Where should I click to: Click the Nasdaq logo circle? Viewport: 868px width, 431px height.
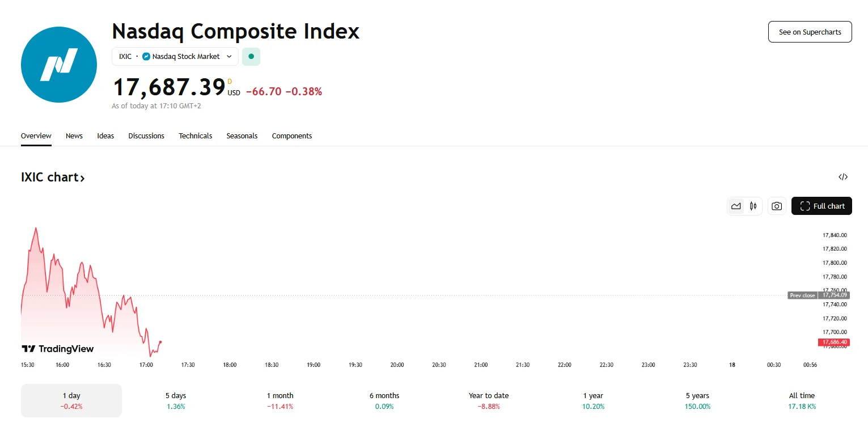click(59, 65)
